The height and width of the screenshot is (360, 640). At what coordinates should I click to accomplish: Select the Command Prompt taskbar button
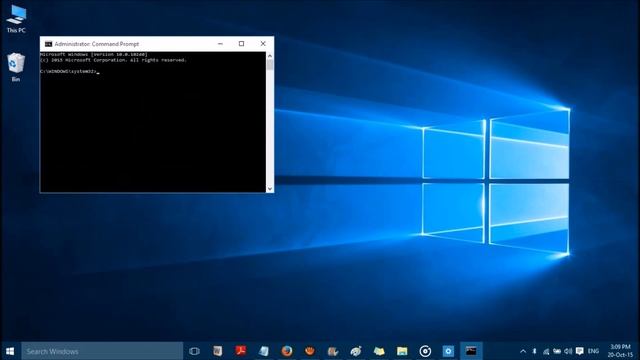pyautogui.click(x=471, y=351)
